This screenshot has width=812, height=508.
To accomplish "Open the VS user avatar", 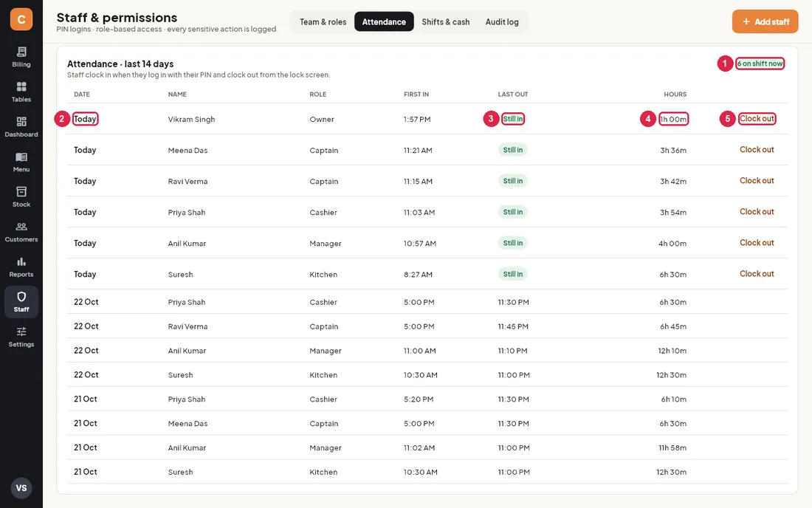I will 21,488.
